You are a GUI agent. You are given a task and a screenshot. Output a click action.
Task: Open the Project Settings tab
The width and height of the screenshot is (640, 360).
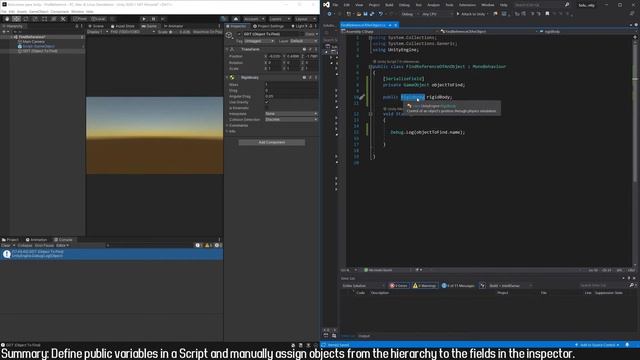(268, 26)
